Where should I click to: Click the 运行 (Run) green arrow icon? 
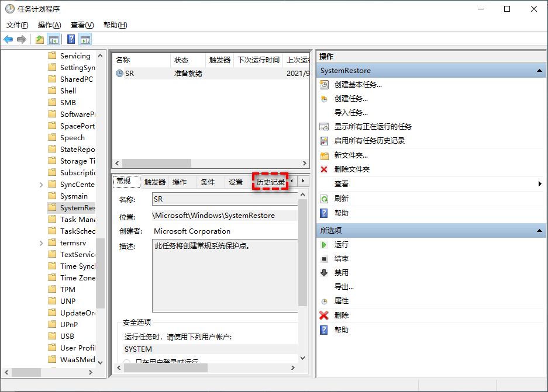point(323,244)
